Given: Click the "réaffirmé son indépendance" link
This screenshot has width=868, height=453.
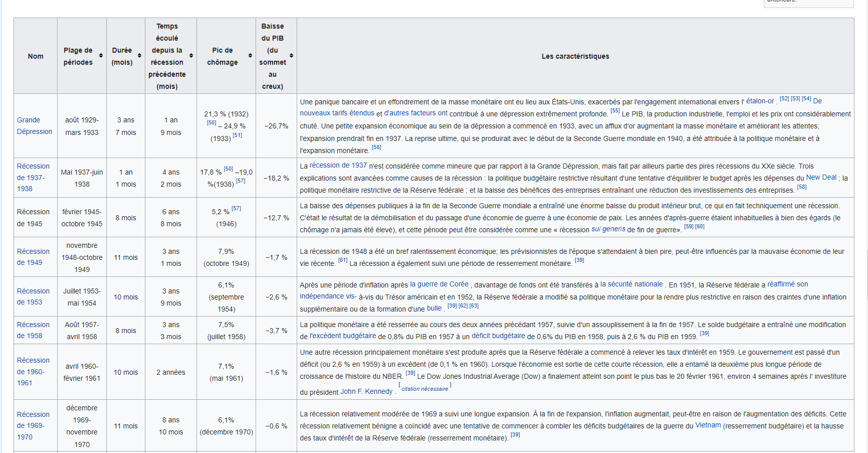Looking at the screenshot, I should (788, 284).
